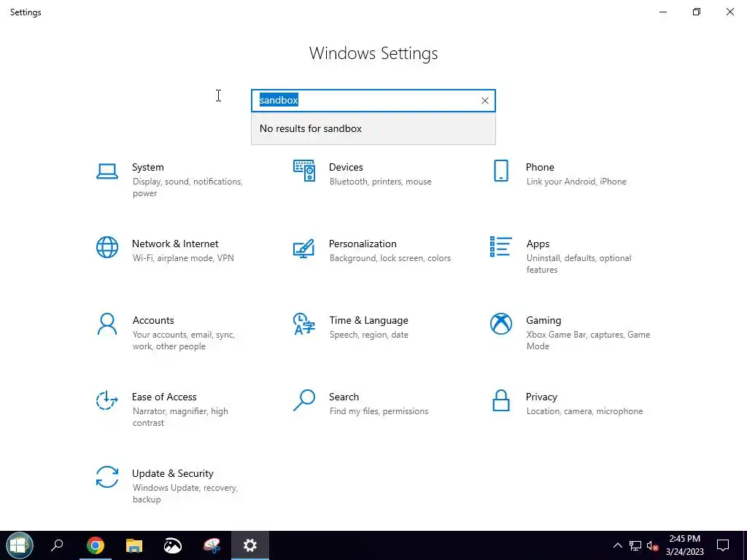Open the Accounts person icon
Image resolution: width=747 pixels, height=560 pixels.
point(107,324)
